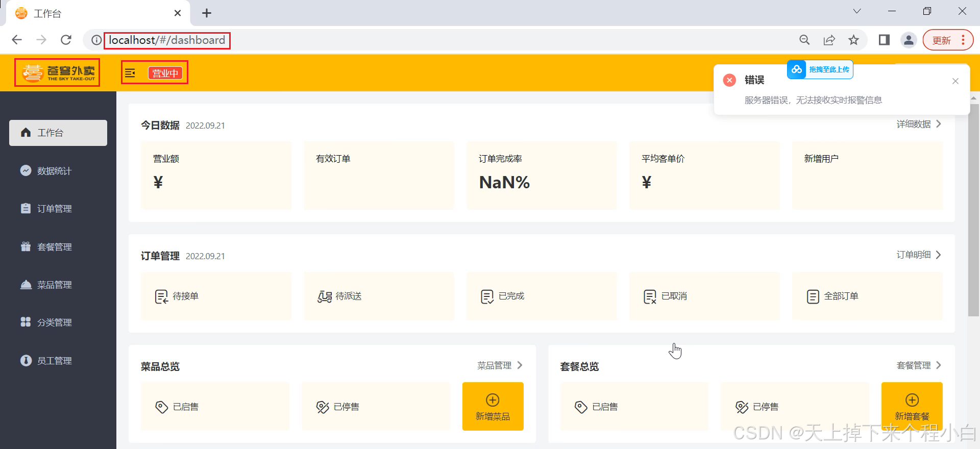This screenshot has width=980, height=449.
Task: Click the chevron next to 菜品管理 link
Action: pyautogui.click(x=520, y=365)
